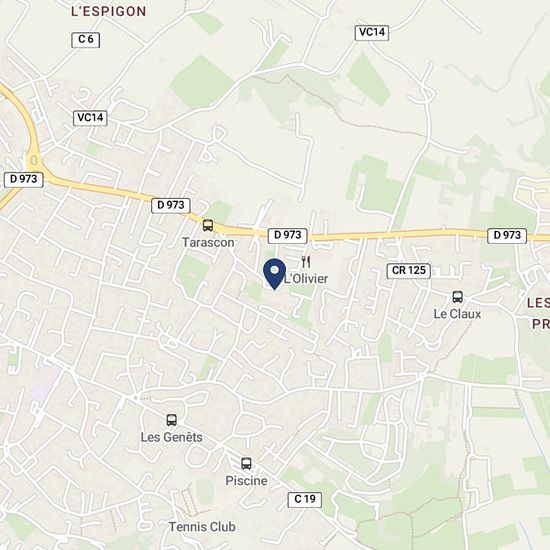550x550 pixels.
Task: Select the C 6 road shield
Action: (86, 39)
